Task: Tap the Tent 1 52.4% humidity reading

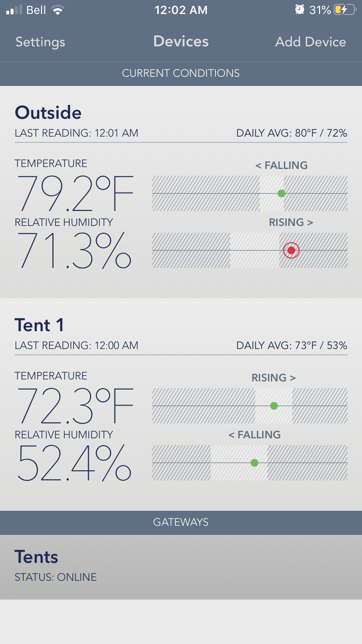Action: (74, 463)
